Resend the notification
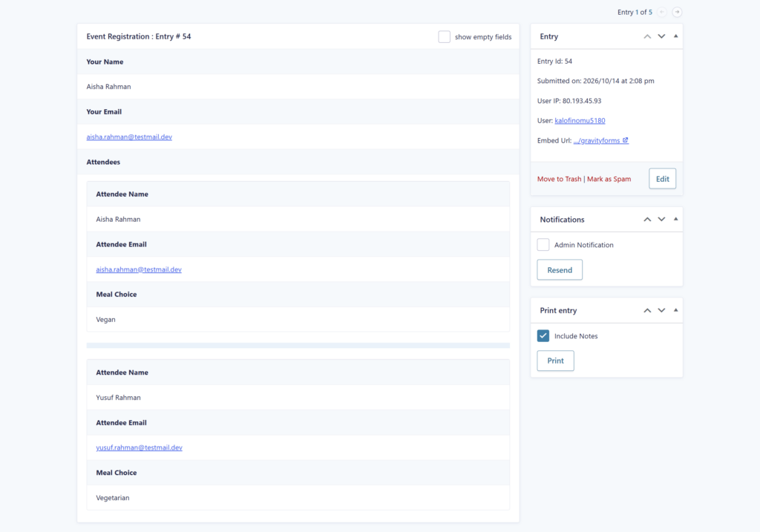The image size is (760, 532). coord(560,270)
